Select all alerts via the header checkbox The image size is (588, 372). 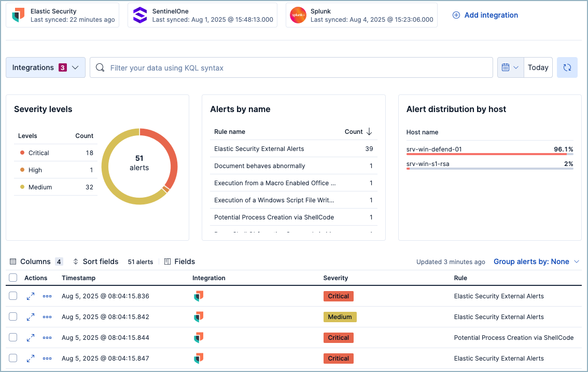pyautogui.click(x=13, y=278)
